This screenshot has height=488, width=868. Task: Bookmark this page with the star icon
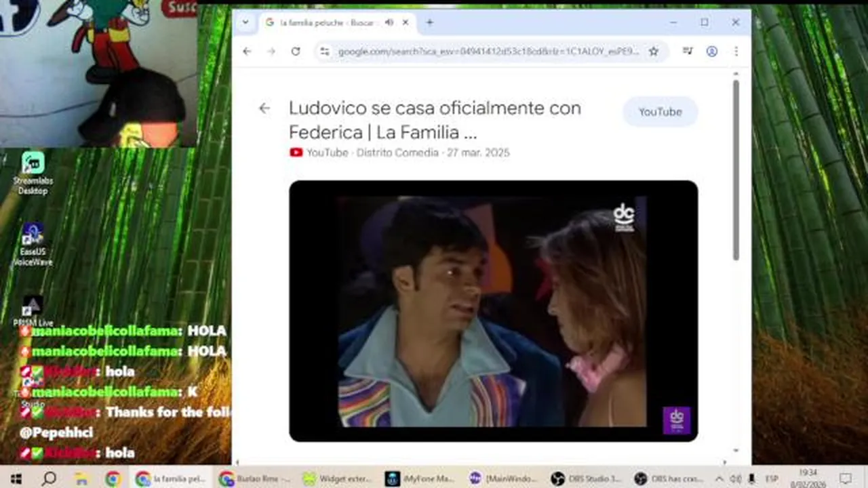pos(654,51)
